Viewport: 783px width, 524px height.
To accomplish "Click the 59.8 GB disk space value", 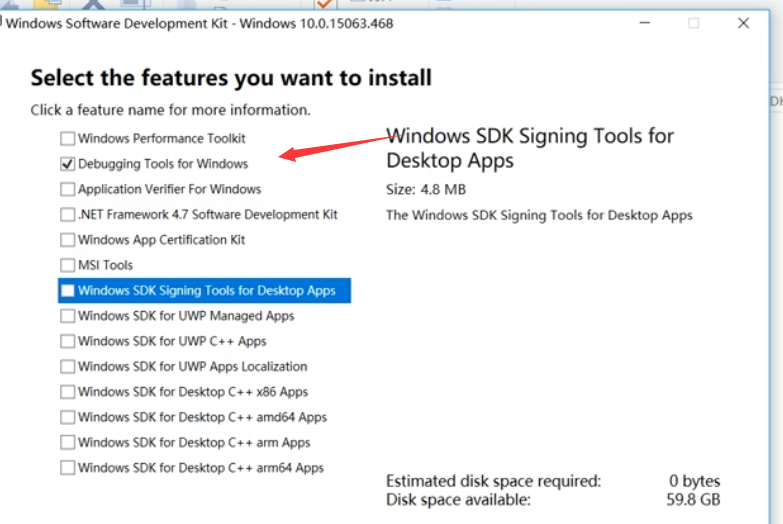I will coord(693,500).
